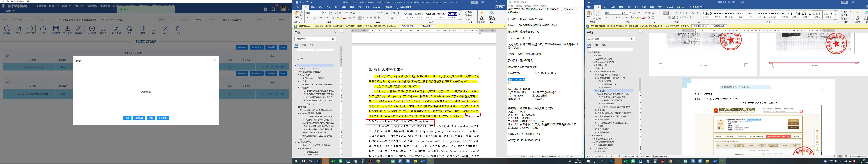The height and width of the screenshot is (164, 868).
Task: Click 保存到百度网盘 in the 招标文件 Word ribbon
Action: coord(492,15)
